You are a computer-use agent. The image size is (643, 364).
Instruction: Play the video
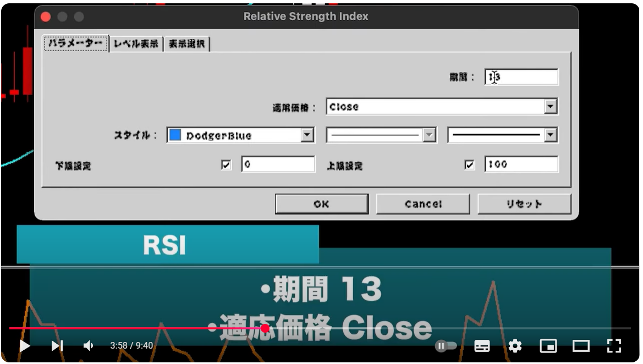pyautogui.click(x=25, y=346)
